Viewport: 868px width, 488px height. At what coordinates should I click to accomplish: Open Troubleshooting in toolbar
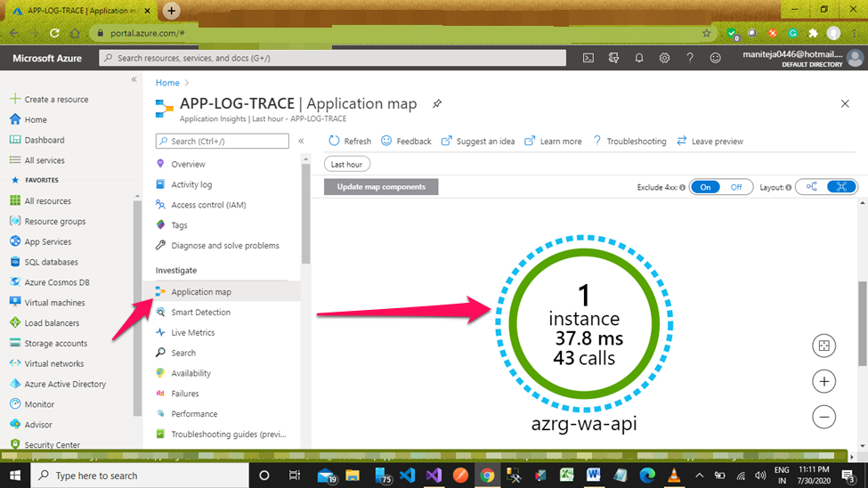tap(629, 142)
